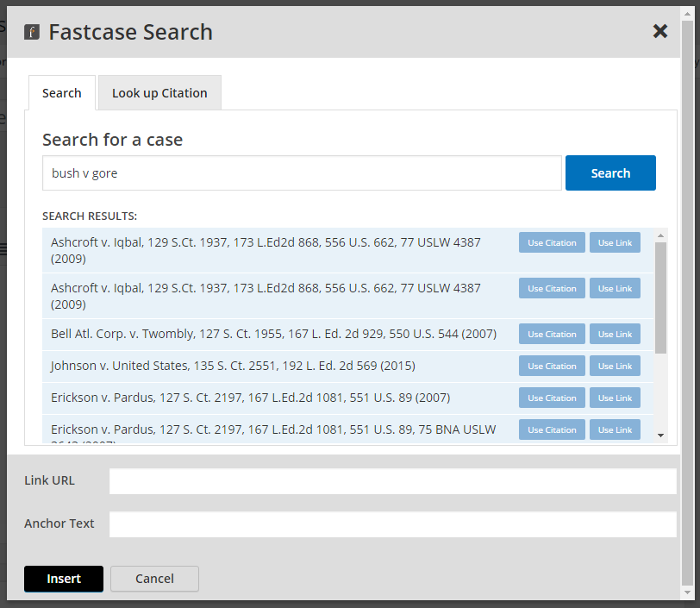Screen dimensions: 700x608
Task: Use Link for Johnson v. United States
Action: [615, 366]
